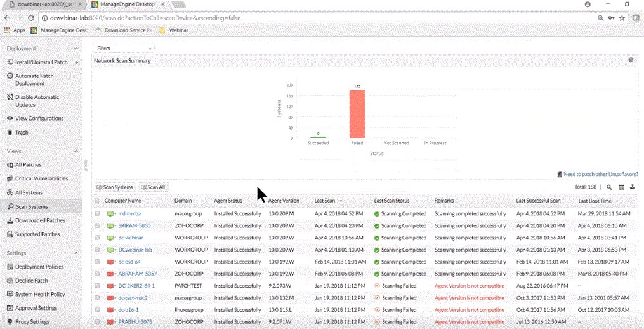Click the export download icon above table
The image size is (644, 329).
pos(633,187)
